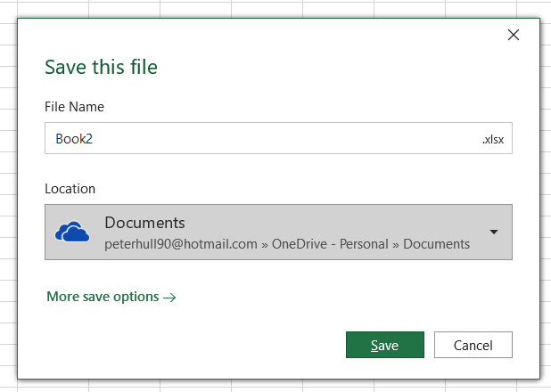Click the Documents location title

(x=144, y=223)
